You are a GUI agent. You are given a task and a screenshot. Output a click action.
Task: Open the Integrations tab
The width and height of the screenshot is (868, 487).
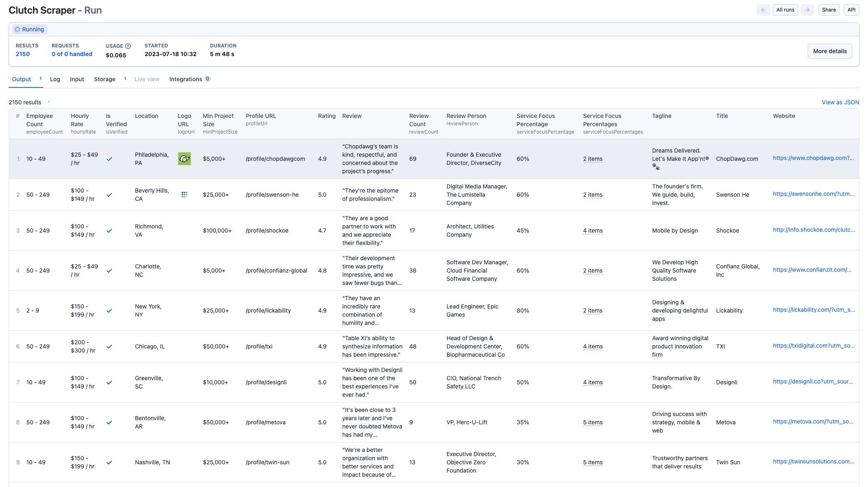pyautogui.click(x=186, y=79)
